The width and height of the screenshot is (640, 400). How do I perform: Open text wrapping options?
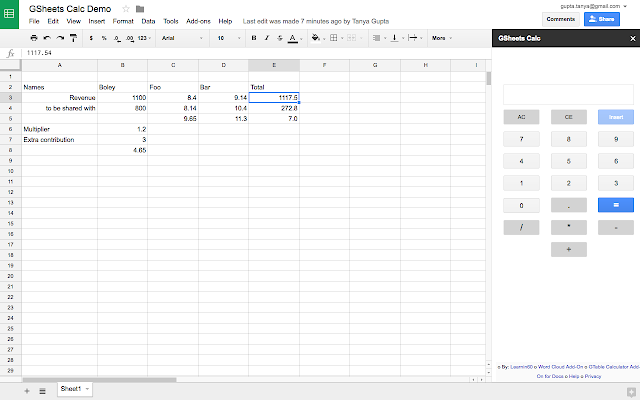tap(415, 38)
